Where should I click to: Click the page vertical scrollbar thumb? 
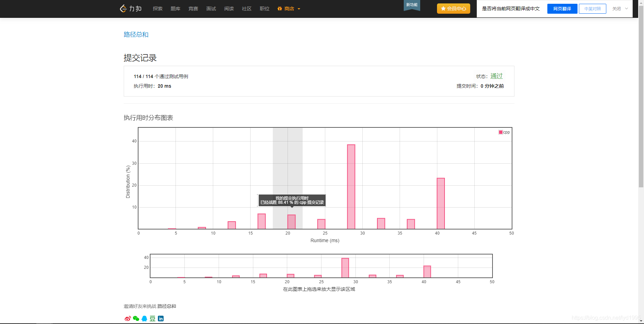coord(641,96)
